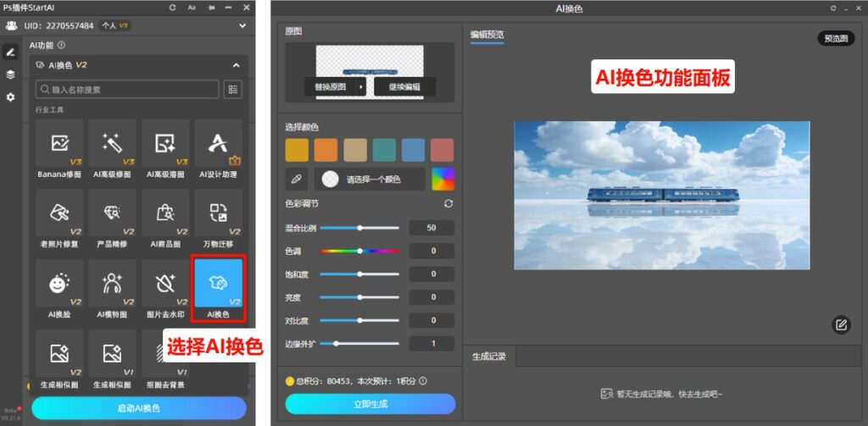
Task: Click the edit pencil icon in left sidebar
Action: tap(10, 53)
